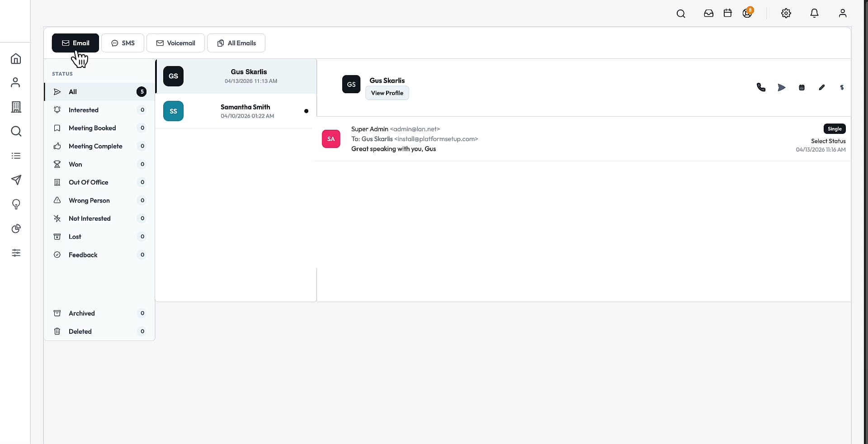Go to Home in left sidebar

pyautogui.click(x=16, y=59)
